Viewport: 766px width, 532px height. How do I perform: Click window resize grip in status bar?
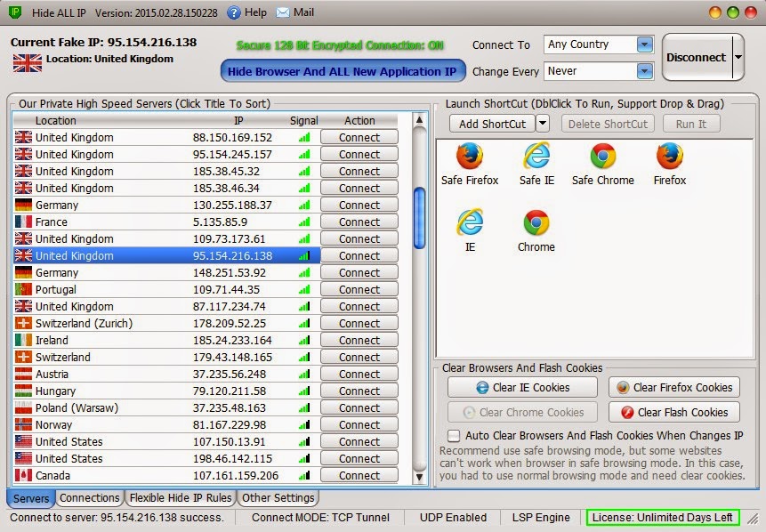click(x=753, y=519)
